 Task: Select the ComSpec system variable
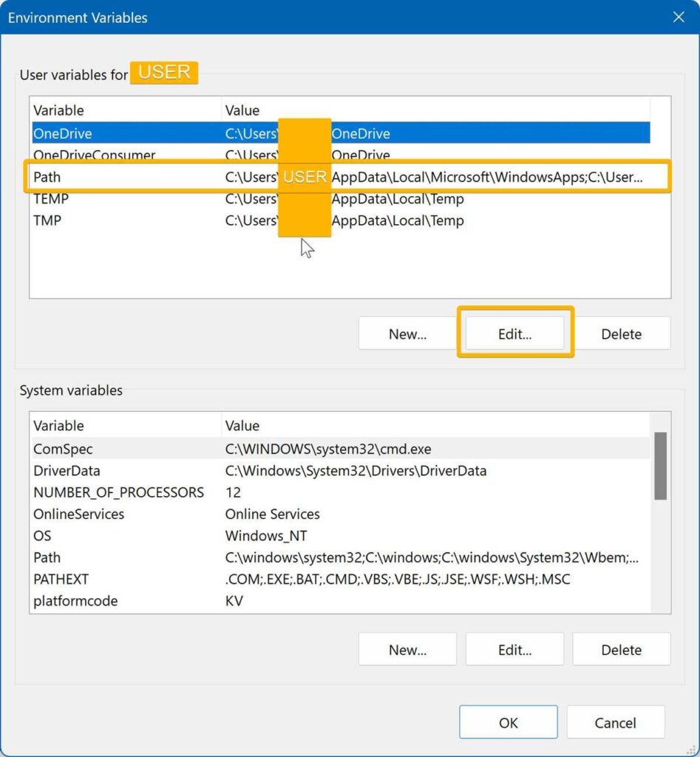[x=341, y=449]
